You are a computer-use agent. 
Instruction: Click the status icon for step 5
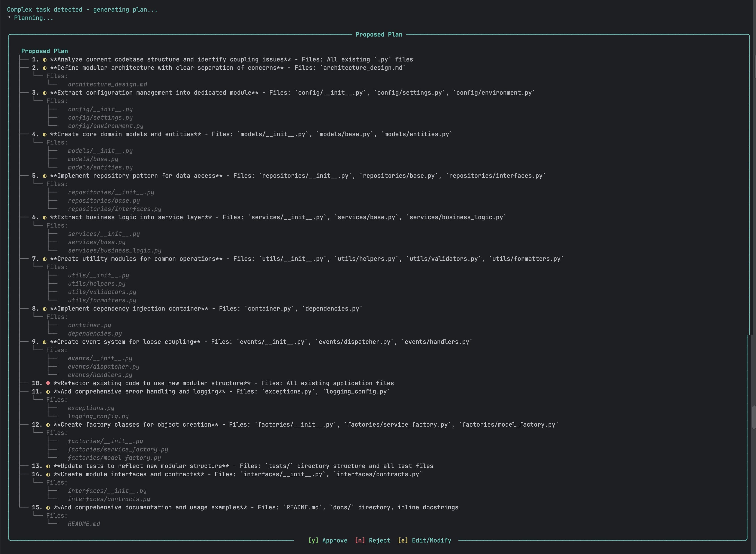45,176
